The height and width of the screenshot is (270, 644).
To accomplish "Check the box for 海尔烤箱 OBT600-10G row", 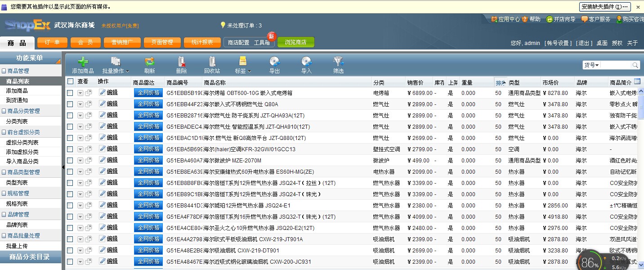I will pyautogui.click(x=70, y=93).
